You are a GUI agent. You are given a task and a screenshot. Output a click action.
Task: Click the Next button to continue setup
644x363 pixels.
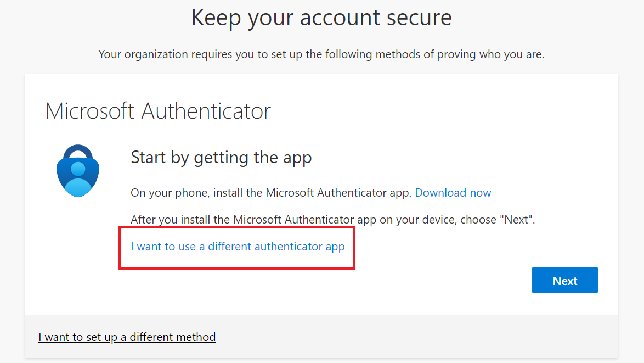[x=564, y=280]
